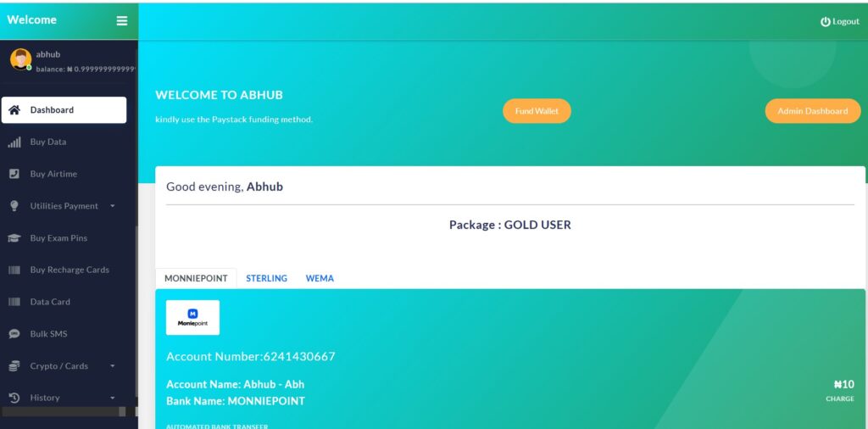
Task: Select the MONNIEPOINT tab
Action: pyautogui.click(x=196, y=278)
